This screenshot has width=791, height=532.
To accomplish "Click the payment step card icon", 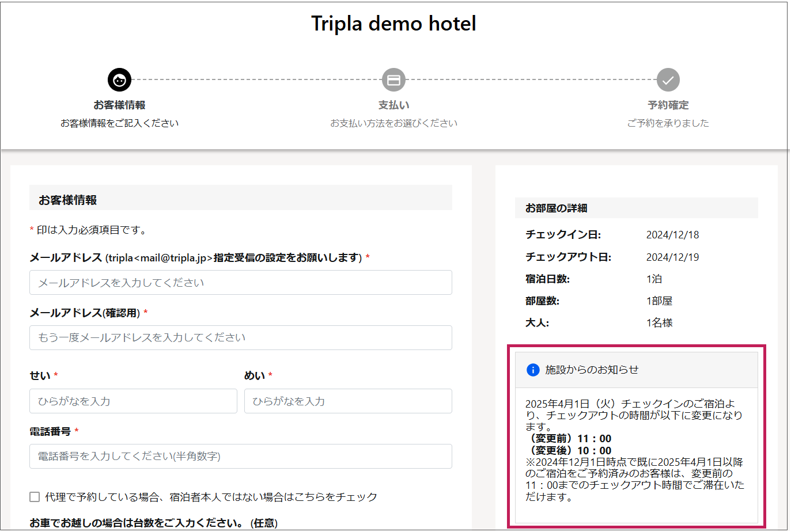I will 393,80.
